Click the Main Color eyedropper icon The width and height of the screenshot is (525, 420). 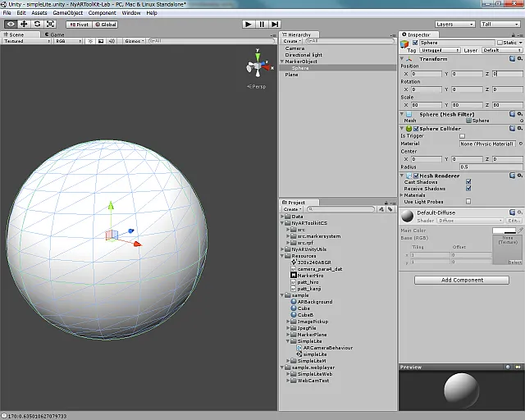pos(520,230)
